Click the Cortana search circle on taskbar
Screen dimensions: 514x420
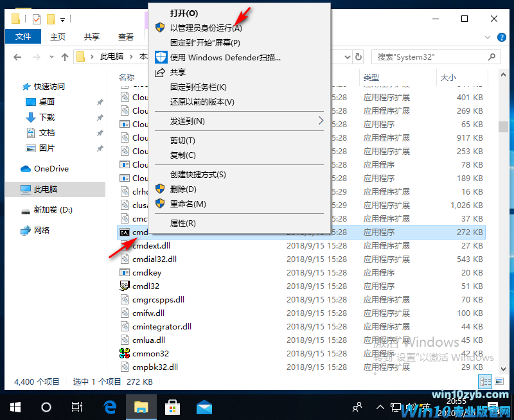click(x=45, y=407)
